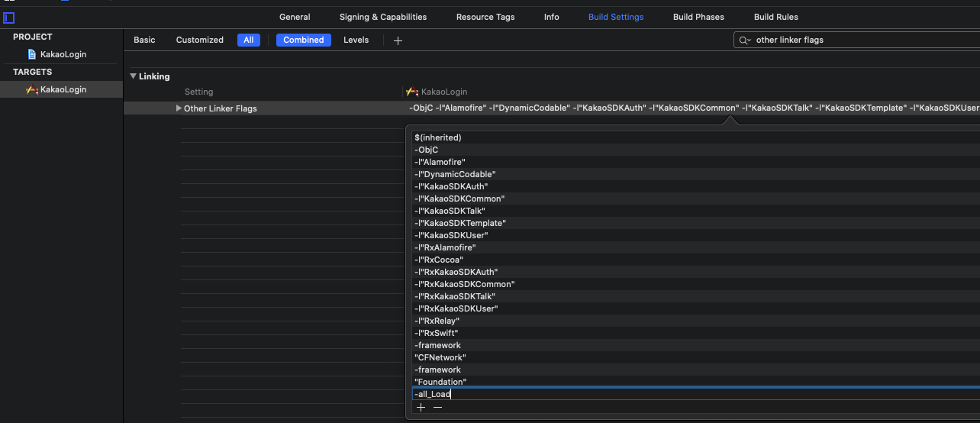
Task: Select the "CFNetwork" entry
Action: [695, 357]
